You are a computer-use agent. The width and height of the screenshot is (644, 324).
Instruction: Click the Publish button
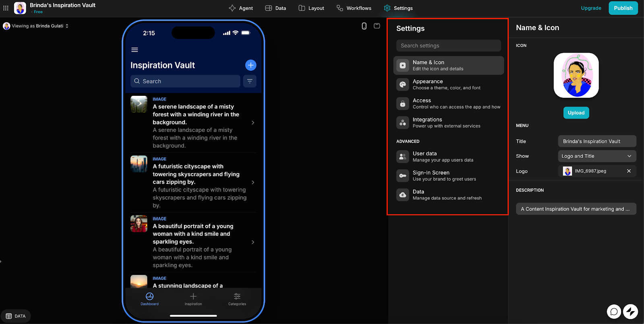pyautogui.click(x=623, y=8)
